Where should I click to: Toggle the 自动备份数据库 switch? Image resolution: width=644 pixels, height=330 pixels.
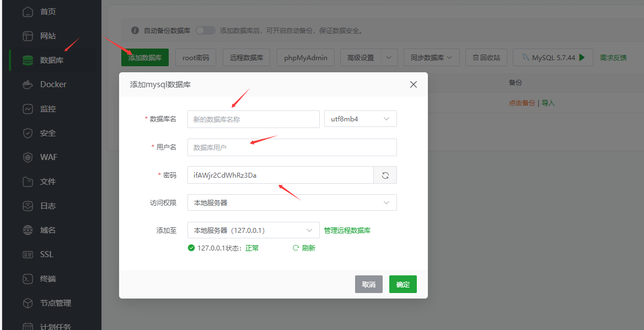[206, 30]
